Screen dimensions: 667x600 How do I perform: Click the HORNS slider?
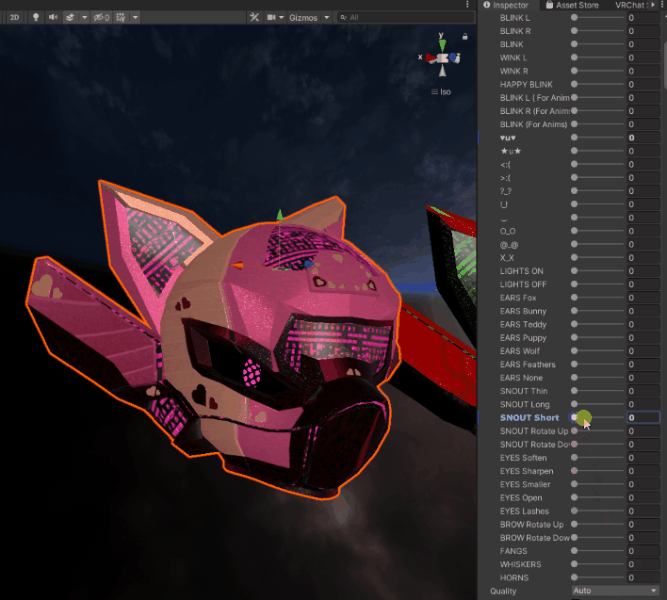click(598, 577)
